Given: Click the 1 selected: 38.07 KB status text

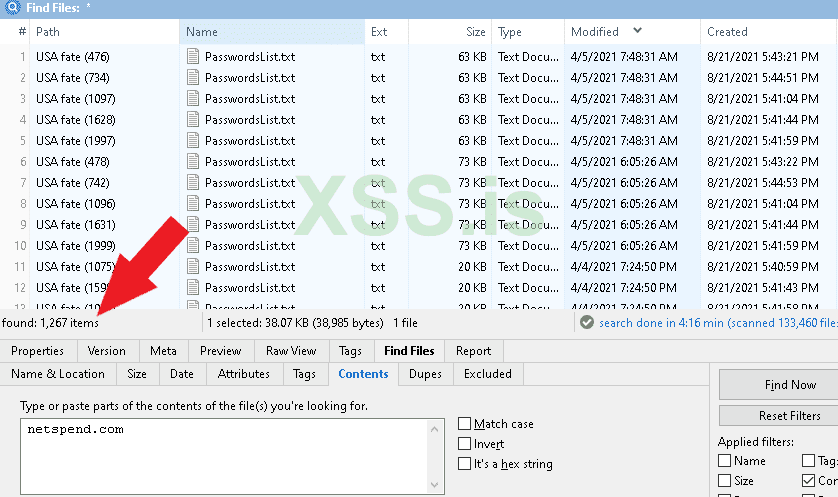Looking at the screenshot, I should pos(295,323).
